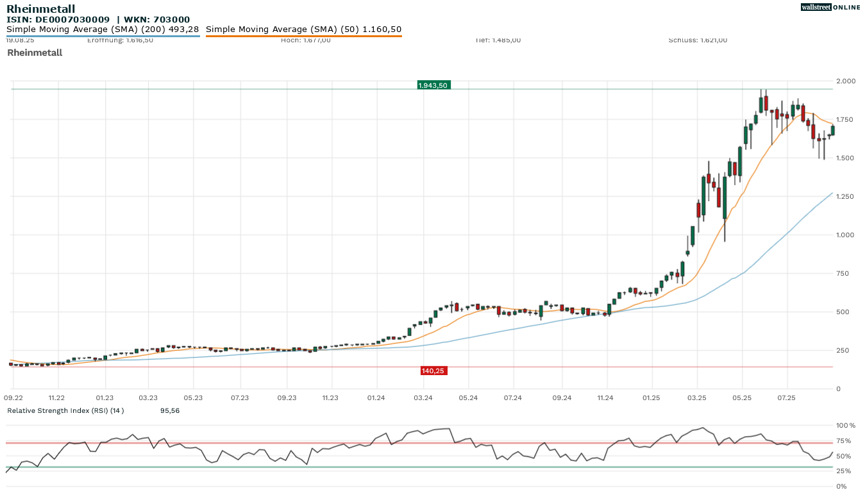Click the RSI value 95,56
This screenshot has width=865, height=504.
point(170,410)
